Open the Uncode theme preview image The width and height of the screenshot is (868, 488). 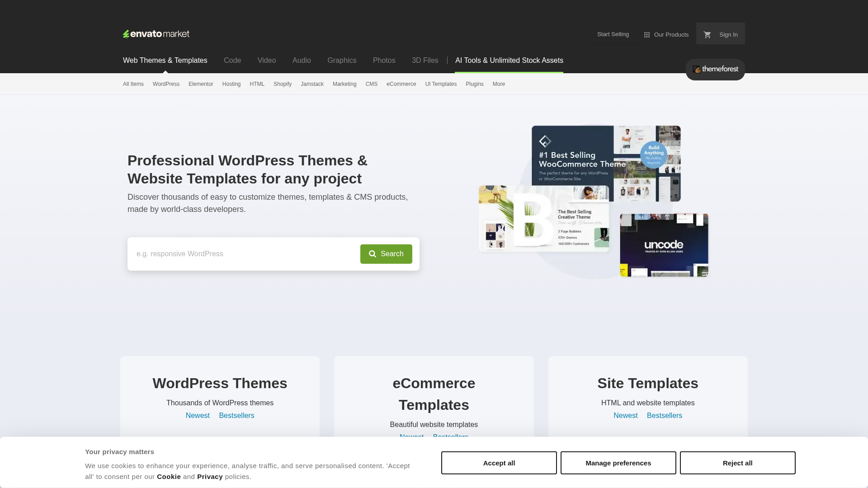pyautogui.click(x=664, y=245)
